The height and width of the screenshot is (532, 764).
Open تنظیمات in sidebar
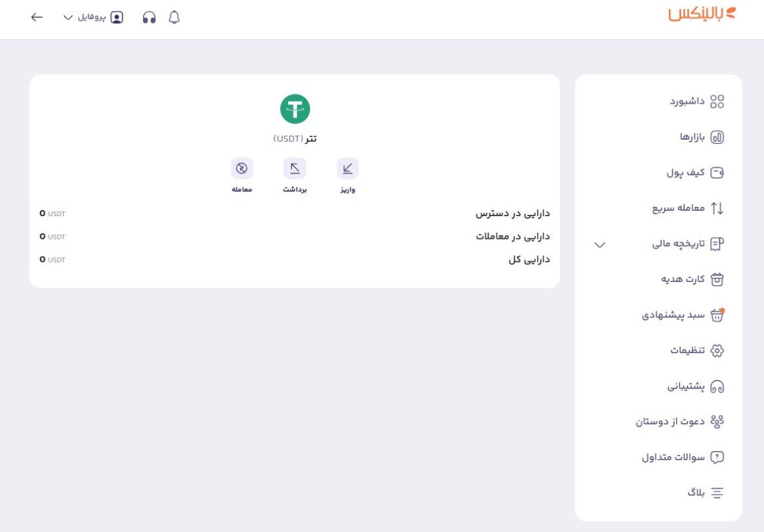coord(687,350)
